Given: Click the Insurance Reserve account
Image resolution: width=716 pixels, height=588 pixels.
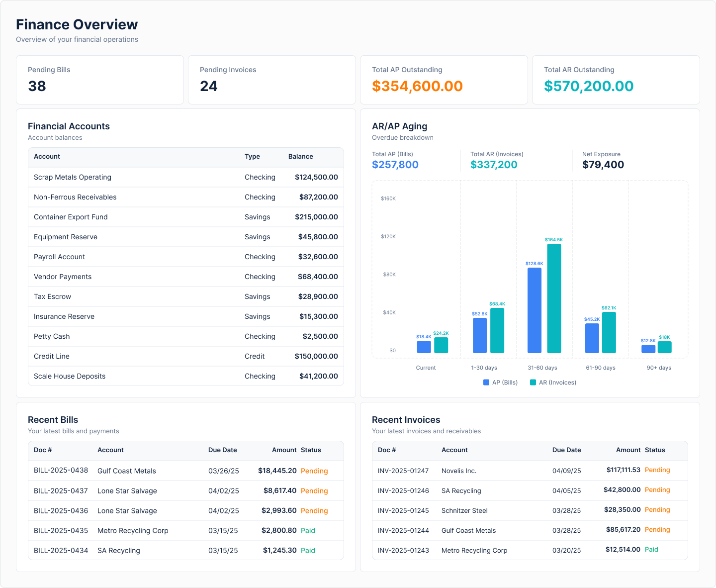Looking at the screenshot, I should point(186,316).
